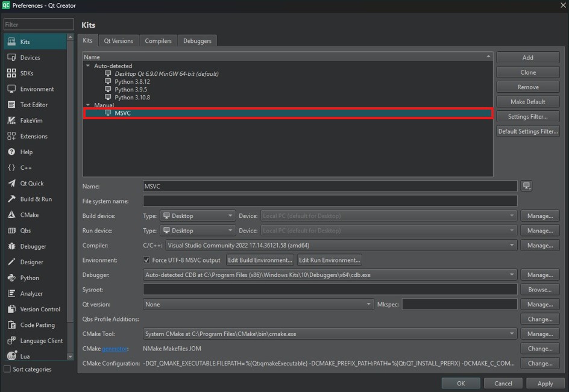Open the Python category icon
This screenshot has height=392, width=569.
pyautogui.click(x=11, y=278)
